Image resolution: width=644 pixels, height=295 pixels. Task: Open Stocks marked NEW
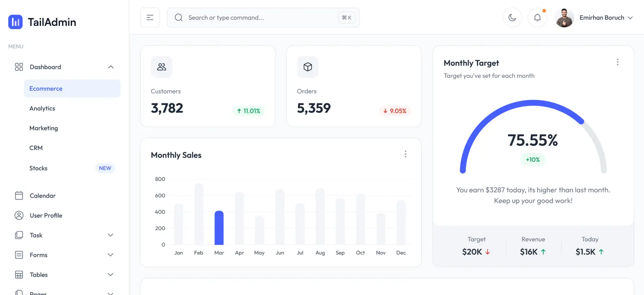tap(38, 168)
